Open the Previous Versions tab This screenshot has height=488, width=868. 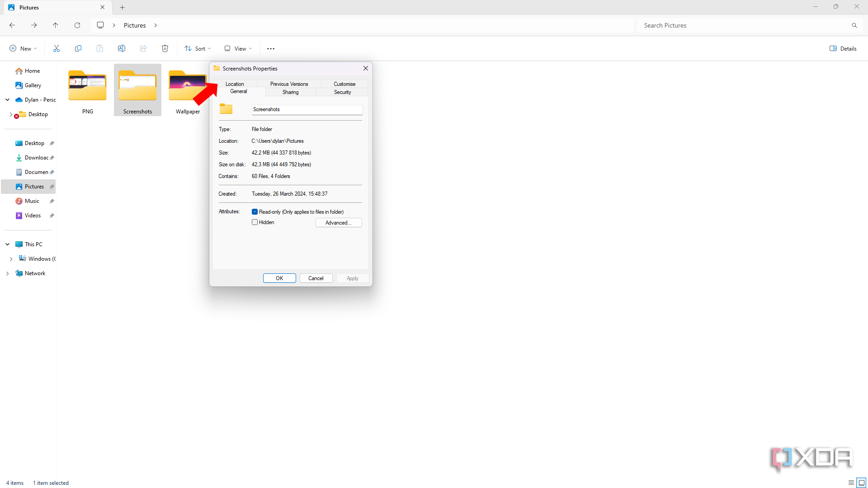point(289,84)
